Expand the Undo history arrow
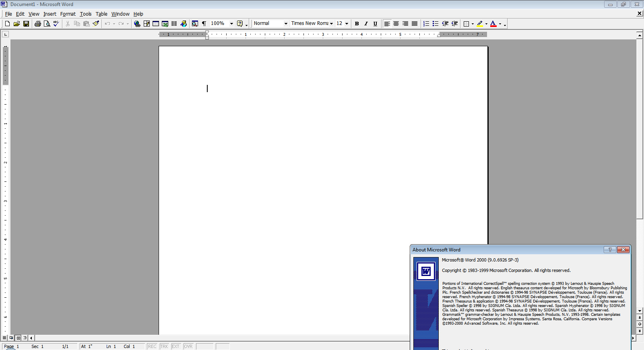 (114, 24)
